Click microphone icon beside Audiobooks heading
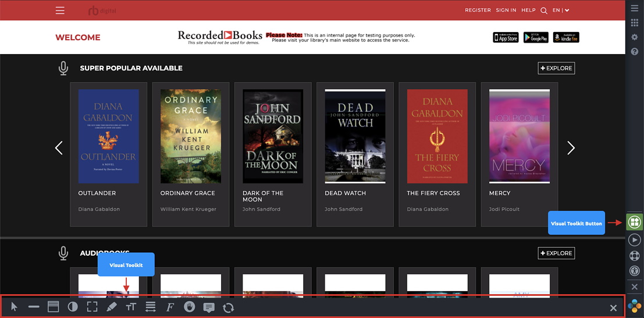Image resolution: width=644 pixels, height=318 pixels. click(63, 253)
